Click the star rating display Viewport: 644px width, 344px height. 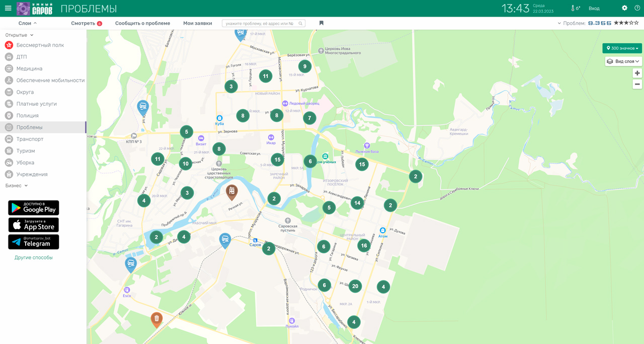coord(626,23)
